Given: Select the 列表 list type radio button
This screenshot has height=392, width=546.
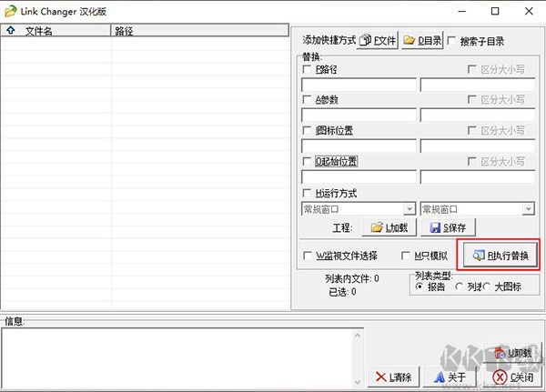Looking at the screenshot, I should [460, 286].
